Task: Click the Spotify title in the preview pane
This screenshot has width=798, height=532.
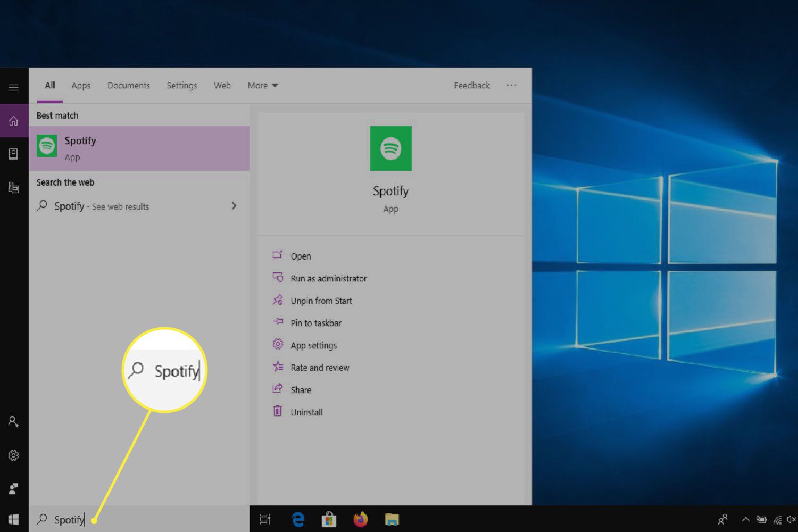Action: pyautogui.click(x=391, y=191)
